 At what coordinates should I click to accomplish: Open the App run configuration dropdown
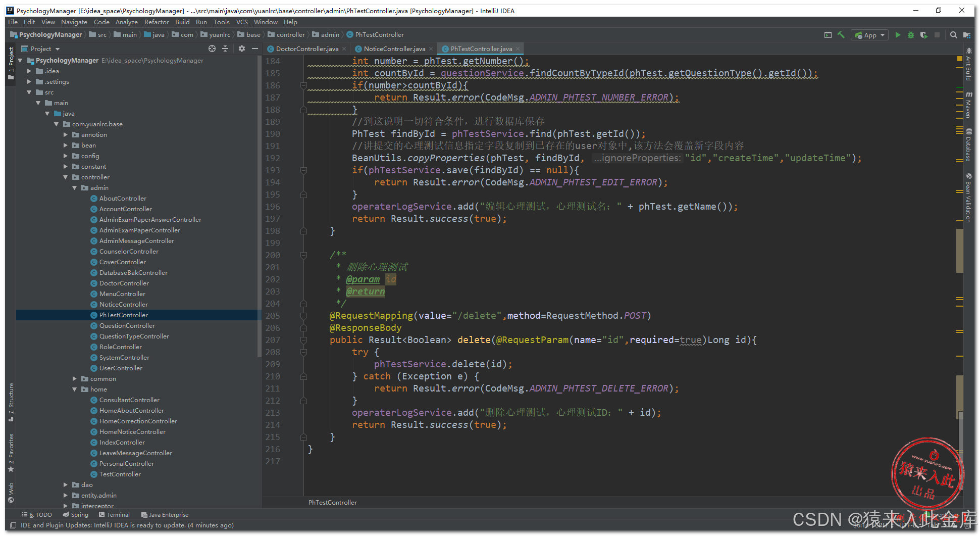click(869, 35)
